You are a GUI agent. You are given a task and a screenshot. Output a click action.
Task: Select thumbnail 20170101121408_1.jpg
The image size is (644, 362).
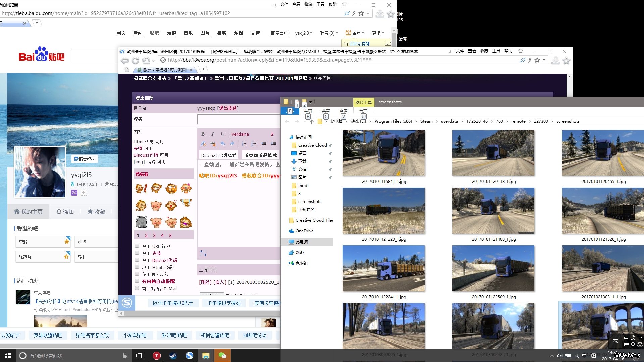point(493,211)
